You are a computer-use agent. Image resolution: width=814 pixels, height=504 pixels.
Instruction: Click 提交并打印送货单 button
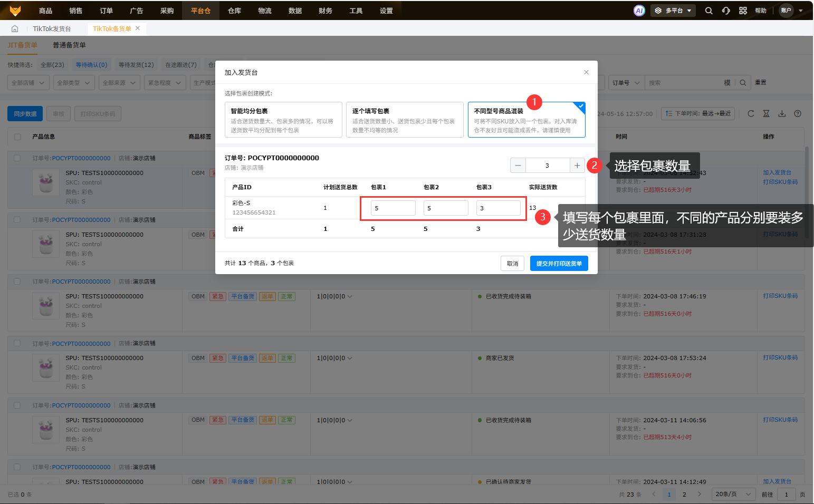tap(559, 264)
